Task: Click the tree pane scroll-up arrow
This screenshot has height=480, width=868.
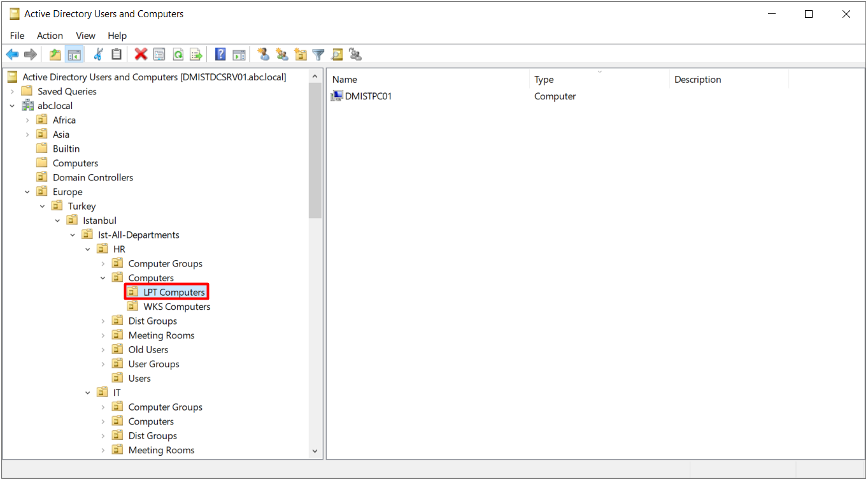Action: pos(315,76)
